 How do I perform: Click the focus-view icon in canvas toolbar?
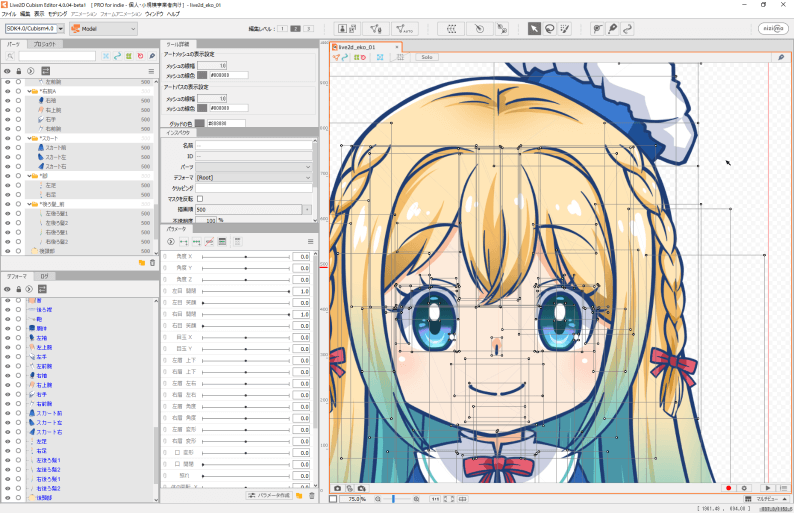click(380, 57)
